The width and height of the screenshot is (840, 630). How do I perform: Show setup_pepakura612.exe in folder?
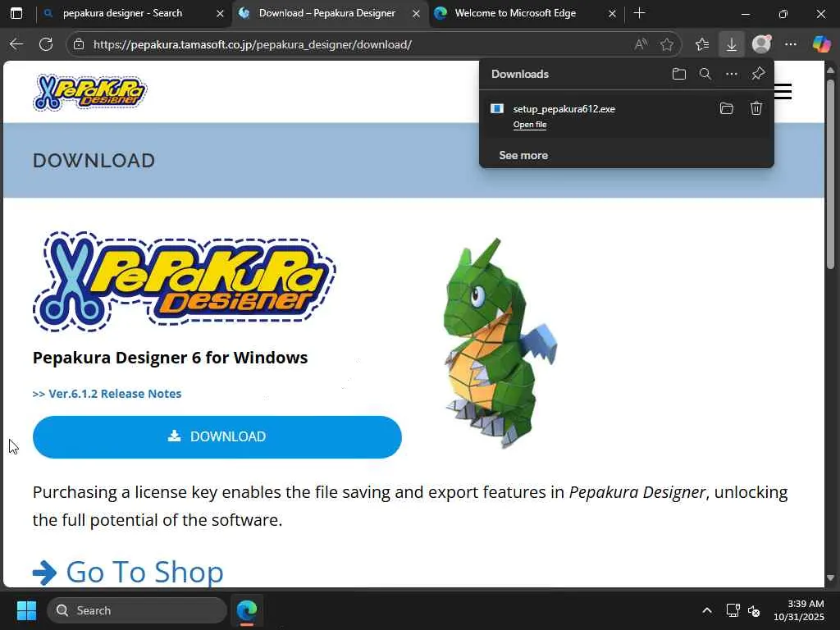[727, 109]
